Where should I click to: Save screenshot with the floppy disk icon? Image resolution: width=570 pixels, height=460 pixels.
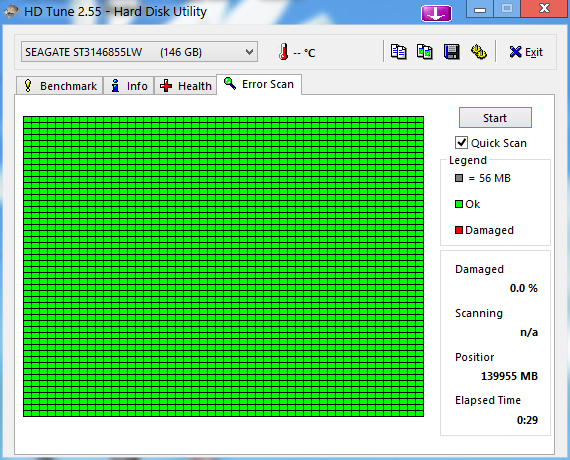point(451,52)
